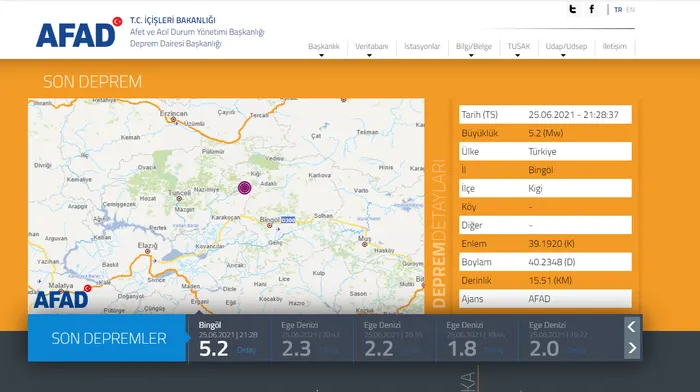Viewport: 700px width, 392px height.
Task: Select the Ege Denizi 1.8 earthquake card
Action: (x=477, y=338)
